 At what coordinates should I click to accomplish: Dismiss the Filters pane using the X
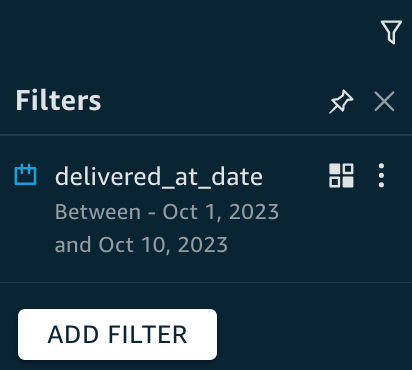(384, 101)
